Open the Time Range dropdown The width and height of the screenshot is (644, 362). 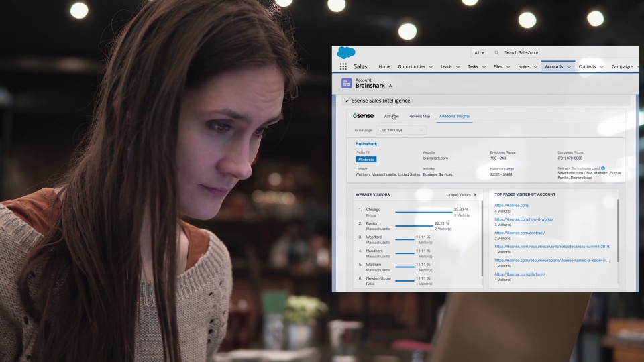[401, 130]
